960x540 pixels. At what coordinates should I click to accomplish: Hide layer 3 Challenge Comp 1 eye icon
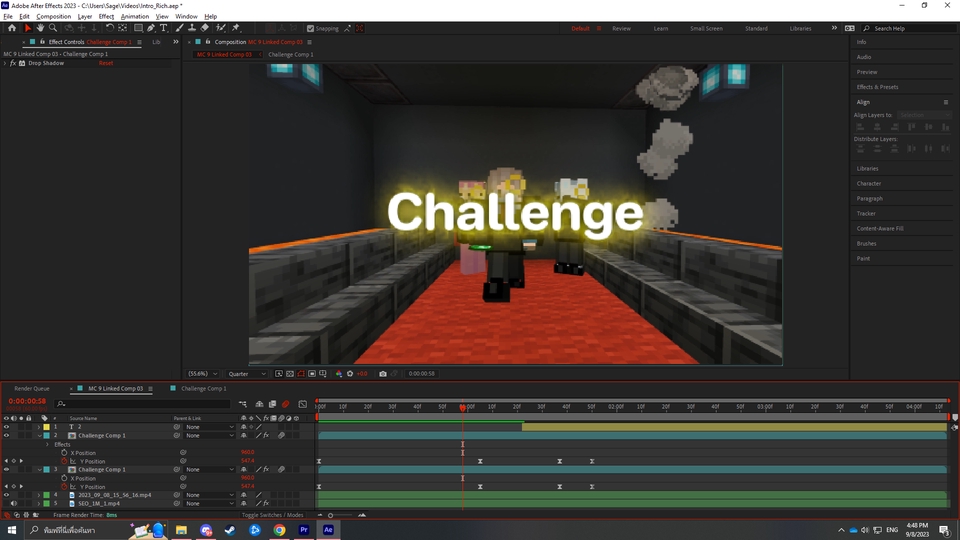7,470
